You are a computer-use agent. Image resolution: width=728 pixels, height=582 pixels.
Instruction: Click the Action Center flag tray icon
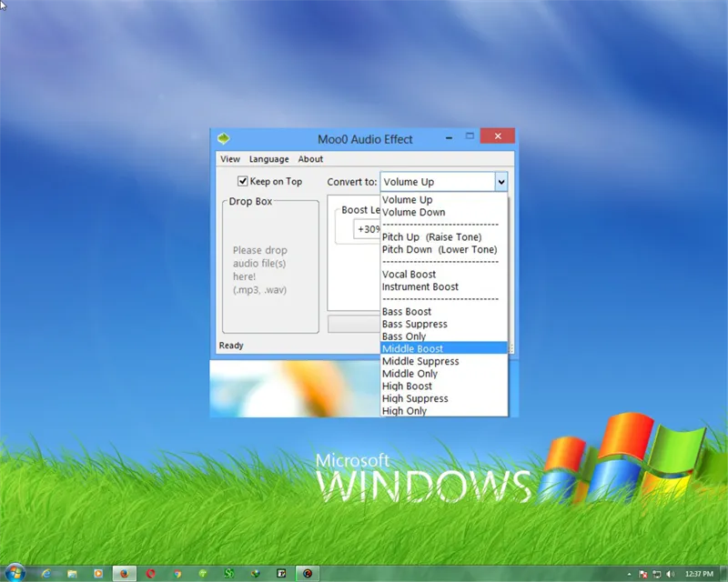(x=643, y=574)
